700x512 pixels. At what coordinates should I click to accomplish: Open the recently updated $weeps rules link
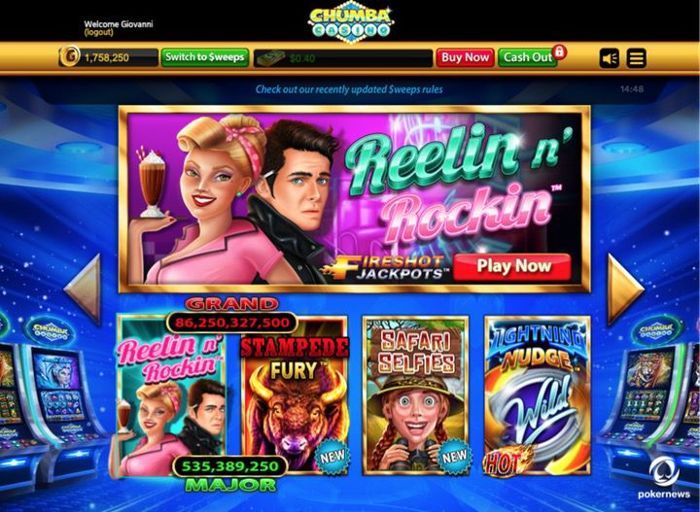[x=349, y=89]
